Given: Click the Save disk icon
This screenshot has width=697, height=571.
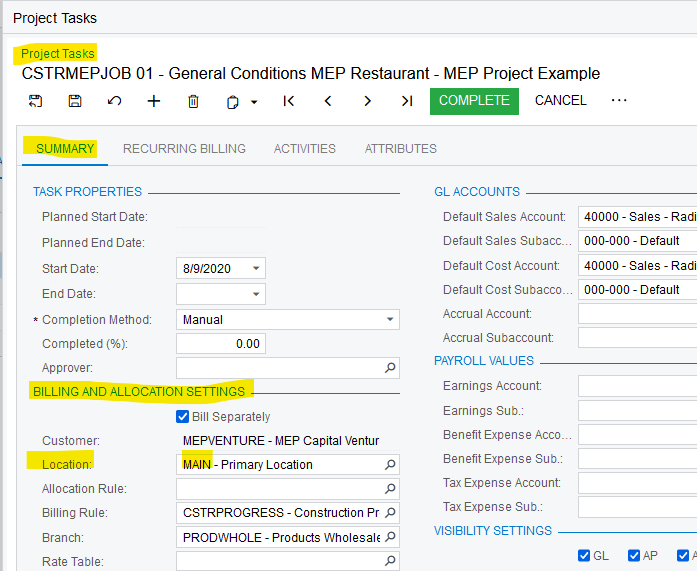Looking at the screenshot, I should pos(75,101).
